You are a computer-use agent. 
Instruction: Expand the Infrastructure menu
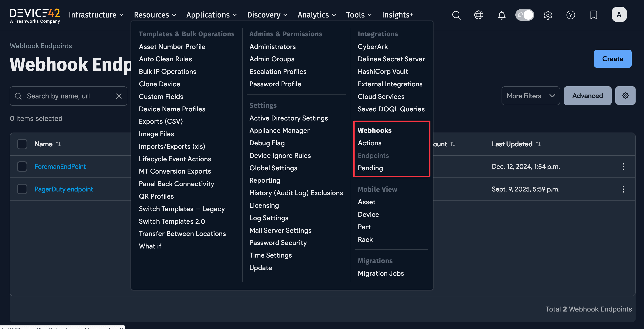tap(96, 15)
